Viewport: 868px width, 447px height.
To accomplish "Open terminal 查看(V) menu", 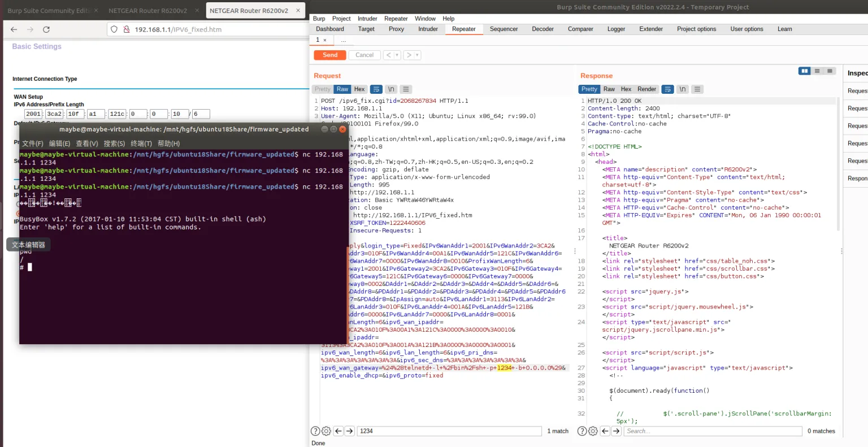I will coord(87,144).
